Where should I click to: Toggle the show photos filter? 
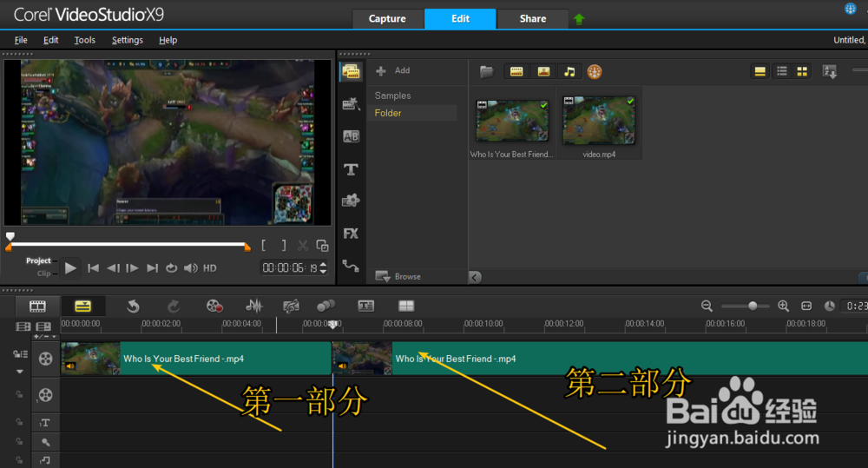coord(543,71)
